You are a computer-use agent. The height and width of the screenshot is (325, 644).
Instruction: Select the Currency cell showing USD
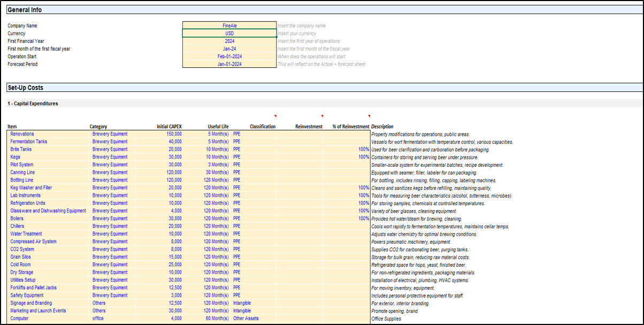229,33
